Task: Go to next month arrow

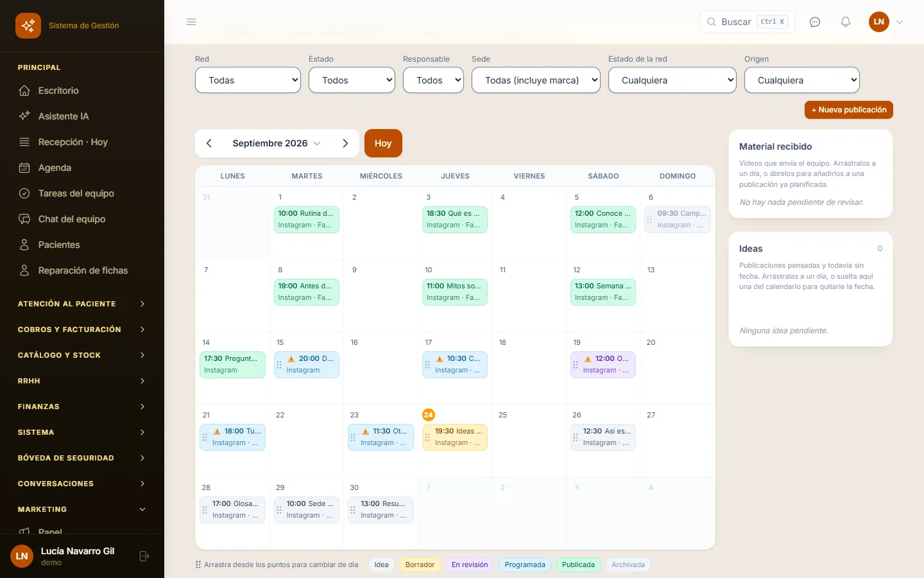Action: 345,143
